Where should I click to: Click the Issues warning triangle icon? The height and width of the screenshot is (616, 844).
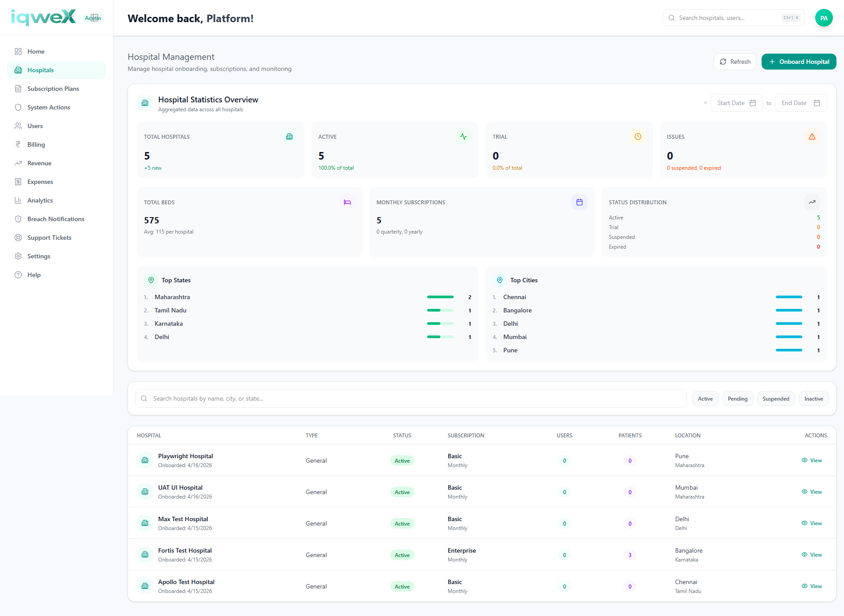tap(812, 136)
